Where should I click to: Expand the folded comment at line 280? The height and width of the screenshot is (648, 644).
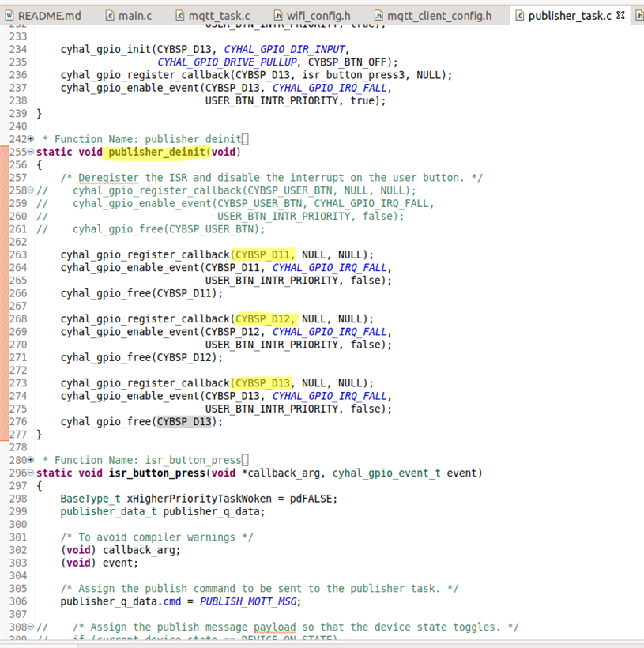(31, 461)
